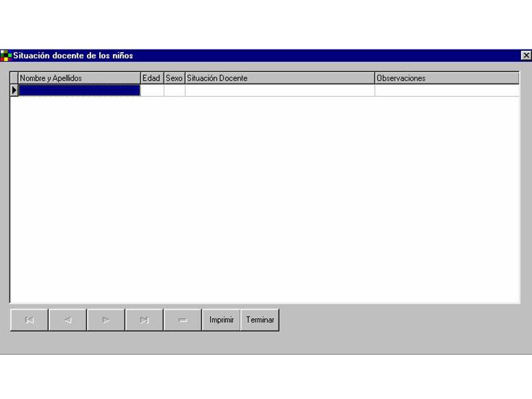Click the Observaciones cell in first row

tap(447, 90)
